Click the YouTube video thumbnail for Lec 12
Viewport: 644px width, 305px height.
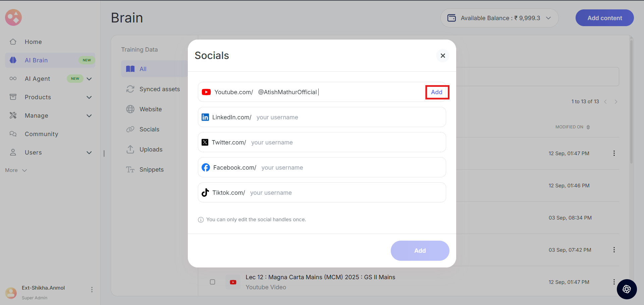[233, 282]
